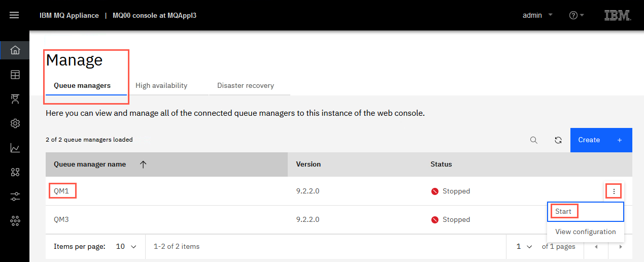Choose Start from the overflow menu
The image size is (644, 262).
pos(586,211)
